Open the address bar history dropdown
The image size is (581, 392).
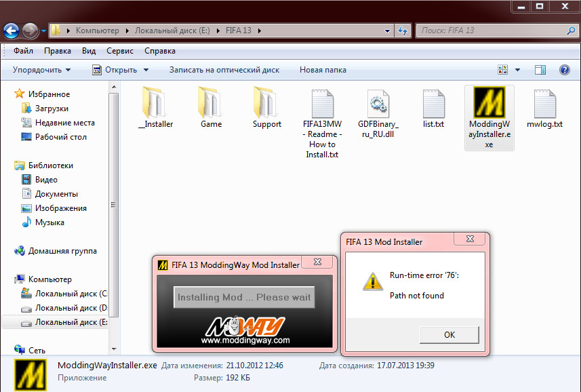[387, 31]
